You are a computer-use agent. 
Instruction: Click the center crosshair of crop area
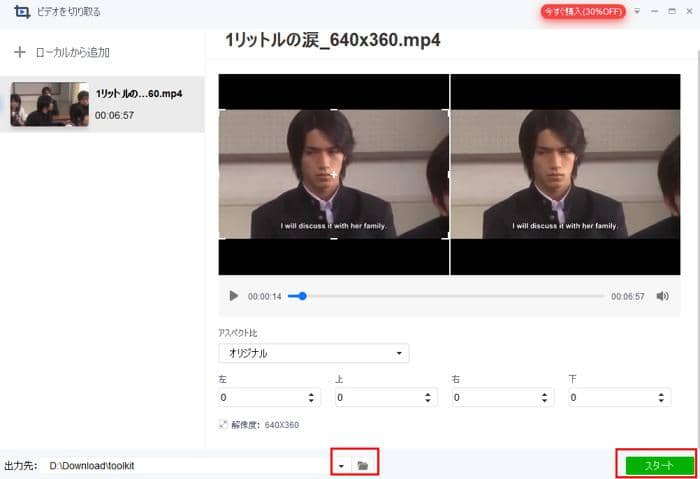(334, 174)
